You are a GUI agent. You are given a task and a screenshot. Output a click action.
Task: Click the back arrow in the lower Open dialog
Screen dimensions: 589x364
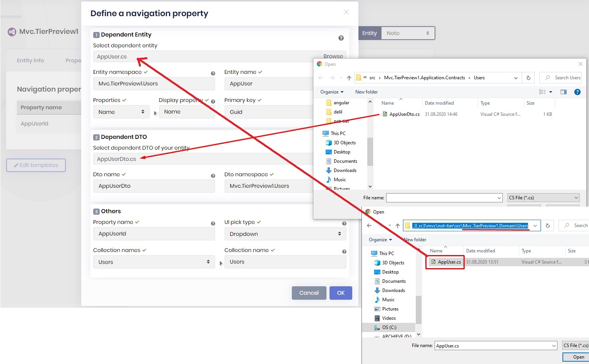(x=369, y=225)
